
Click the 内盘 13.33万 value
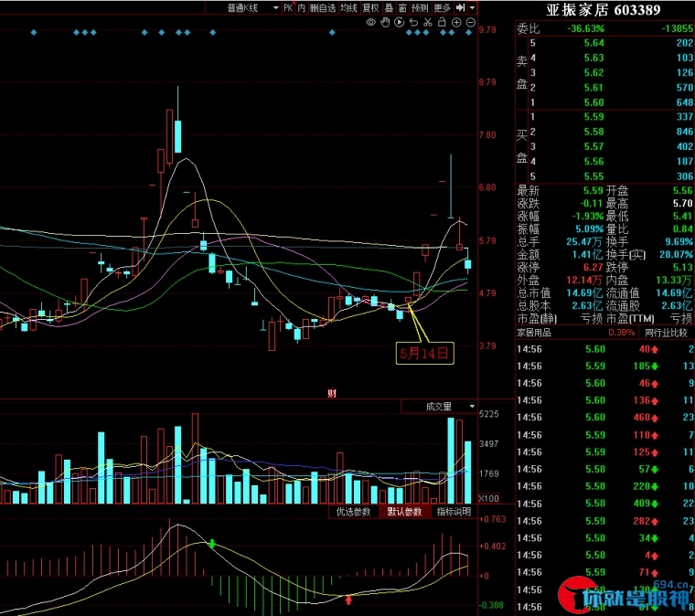click(674, 281)
